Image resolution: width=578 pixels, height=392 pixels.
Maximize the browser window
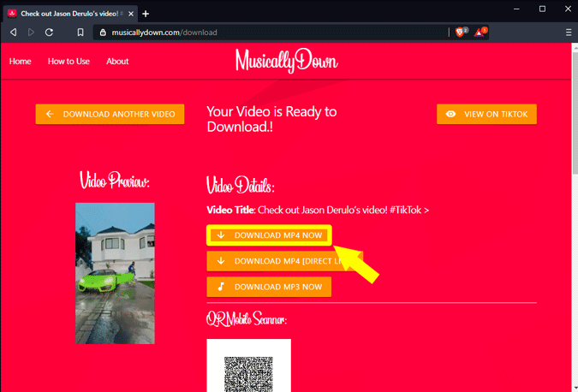point(542,9)
